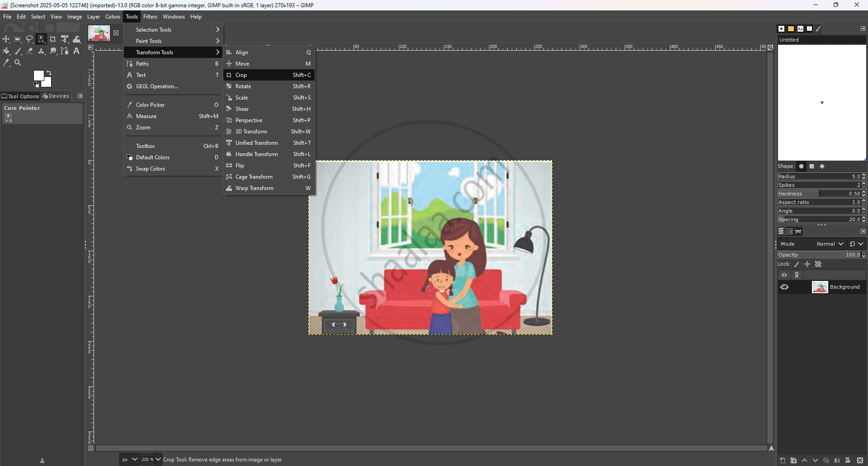868x466 pixels.
Task: Select the Eraser tool
Action: (30, 51)
